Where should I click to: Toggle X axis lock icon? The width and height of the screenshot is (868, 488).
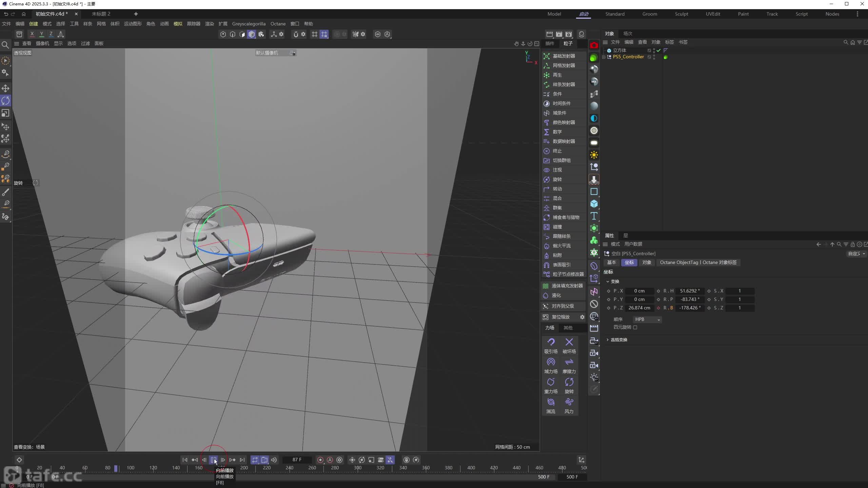coord(32,34)
